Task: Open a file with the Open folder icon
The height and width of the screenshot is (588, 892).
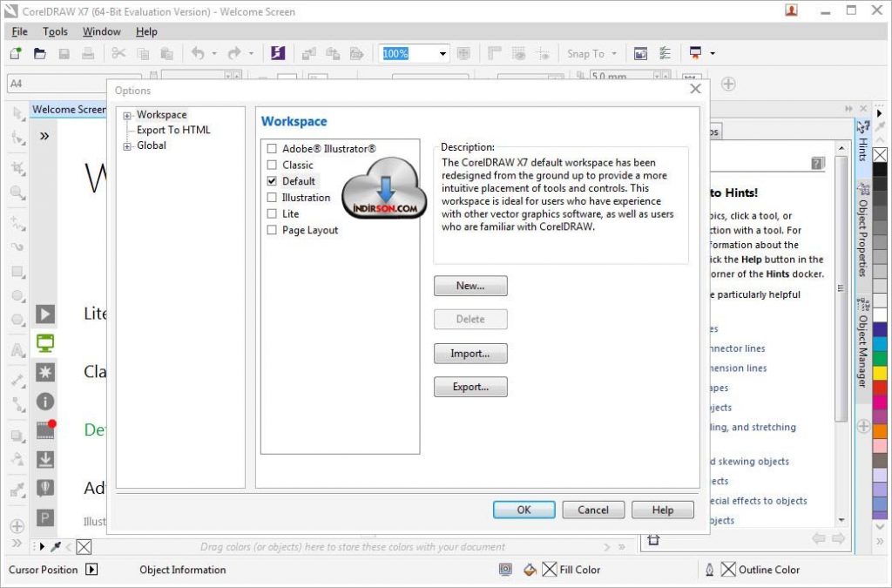Action: [40, 53]
